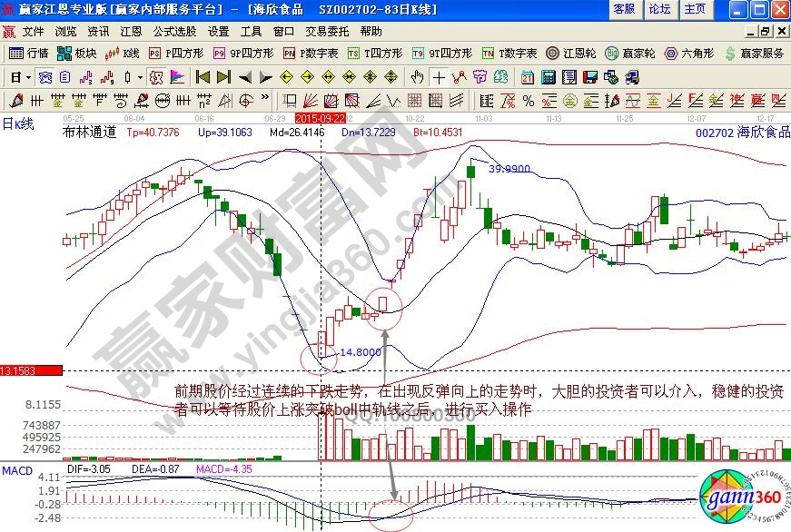Screen dimensions: 791x532
Task: Open the 9P四方形 tool
Action: click(x=242, y=53)
